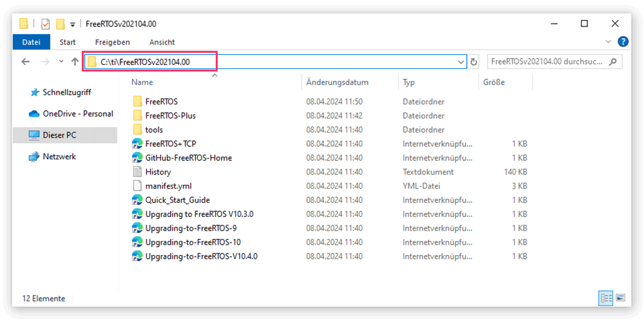
Task: Select the manifest.yml file icon
Action: [x=137, y=186]
